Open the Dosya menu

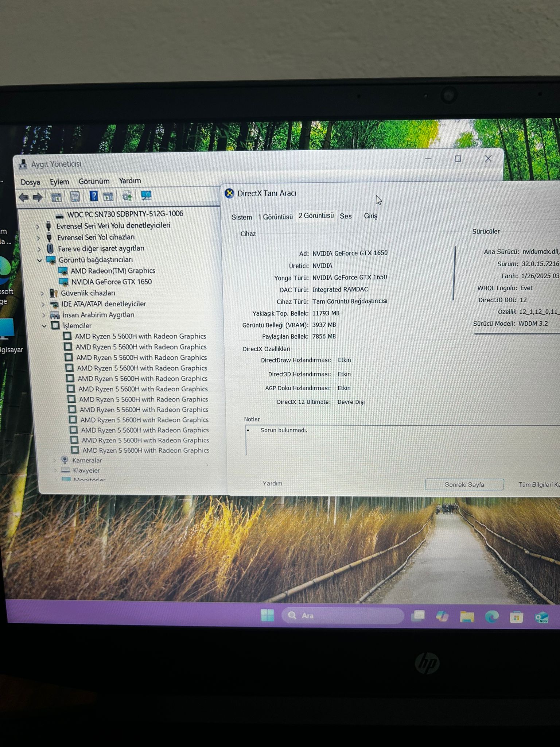30,182
